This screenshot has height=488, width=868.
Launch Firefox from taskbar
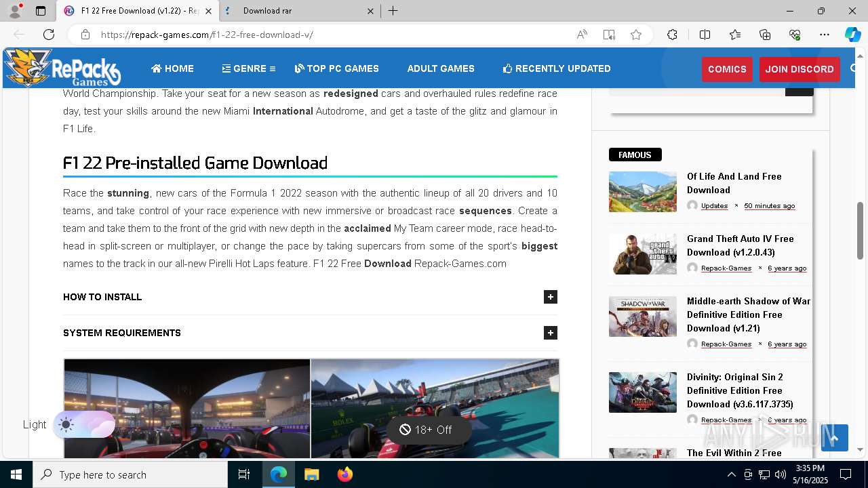point(344,474)
